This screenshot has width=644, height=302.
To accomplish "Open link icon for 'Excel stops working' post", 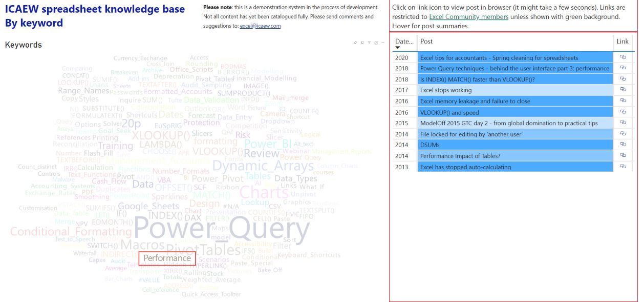I will (622, 90).
